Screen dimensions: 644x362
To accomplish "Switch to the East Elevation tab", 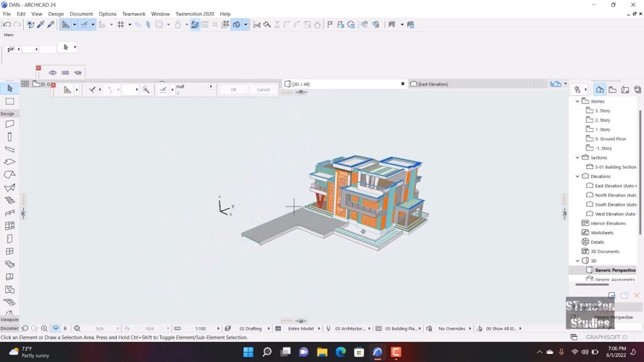I will [x=433, y=84].
